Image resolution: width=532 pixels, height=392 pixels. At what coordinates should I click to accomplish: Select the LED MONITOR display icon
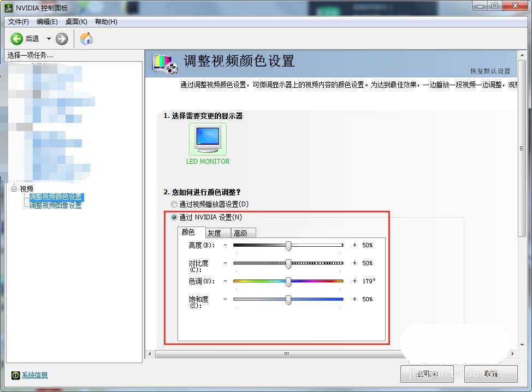click(x=208, y=138)
